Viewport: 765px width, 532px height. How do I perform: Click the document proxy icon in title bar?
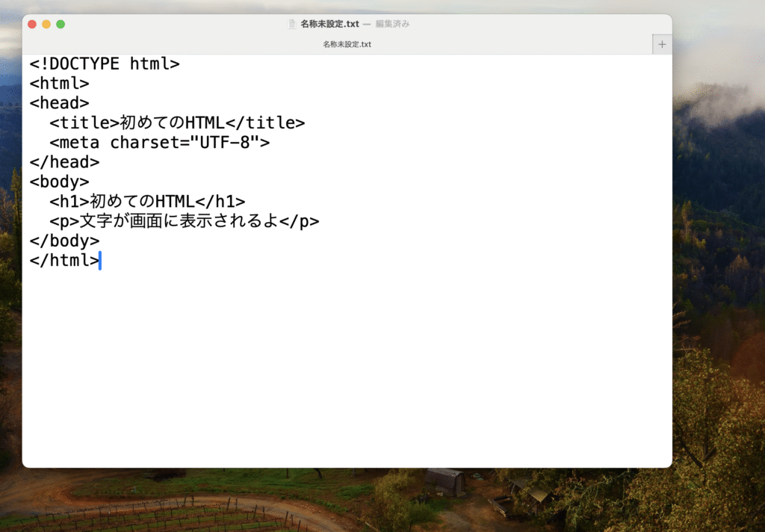coord(292,24)
